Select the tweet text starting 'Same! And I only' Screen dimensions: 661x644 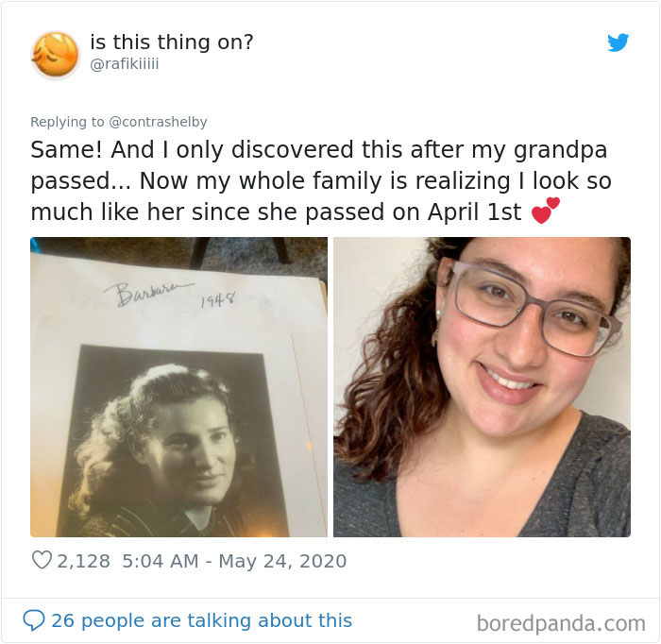click(x=321, y=180)
